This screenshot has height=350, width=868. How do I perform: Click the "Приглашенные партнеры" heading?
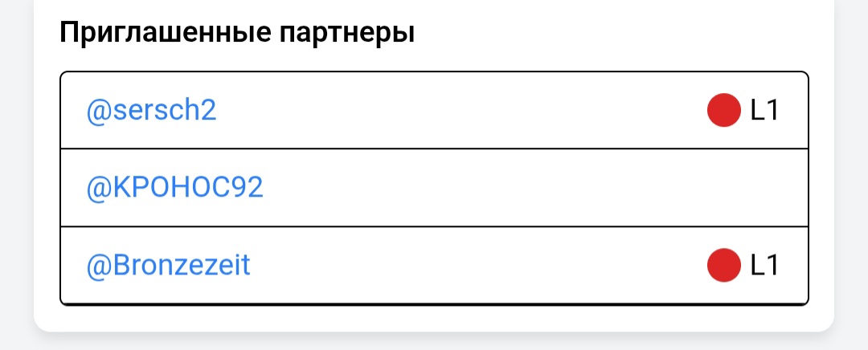[x=237, y=34]
